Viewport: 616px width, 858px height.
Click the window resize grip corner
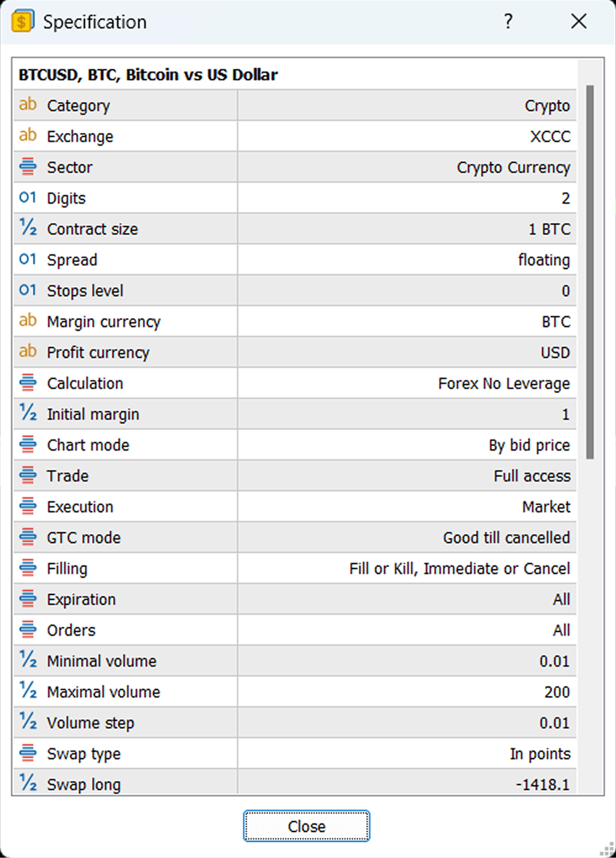607,849
